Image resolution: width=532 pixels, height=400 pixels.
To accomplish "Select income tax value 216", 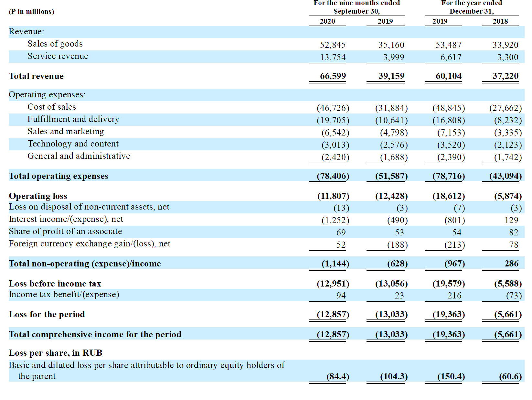I will click(454, 296).
